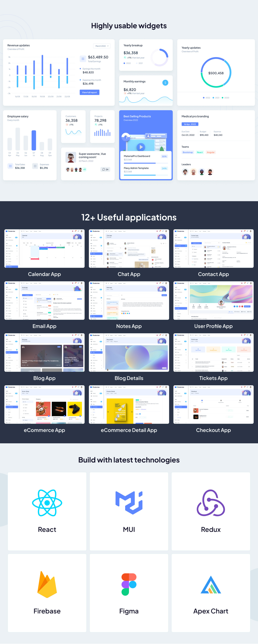
Task: Click the dollar icon on Monthly earnings card
Action: [x=165, y=83]
